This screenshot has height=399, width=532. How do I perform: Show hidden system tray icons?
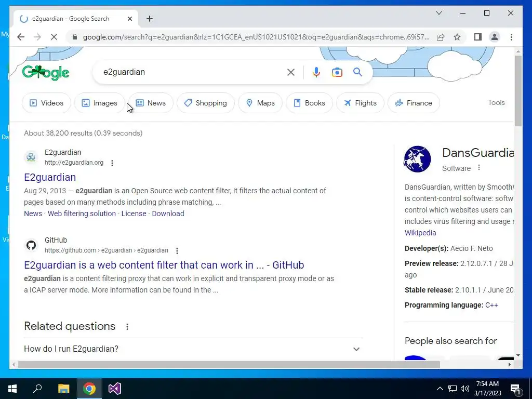pos(440,389)
